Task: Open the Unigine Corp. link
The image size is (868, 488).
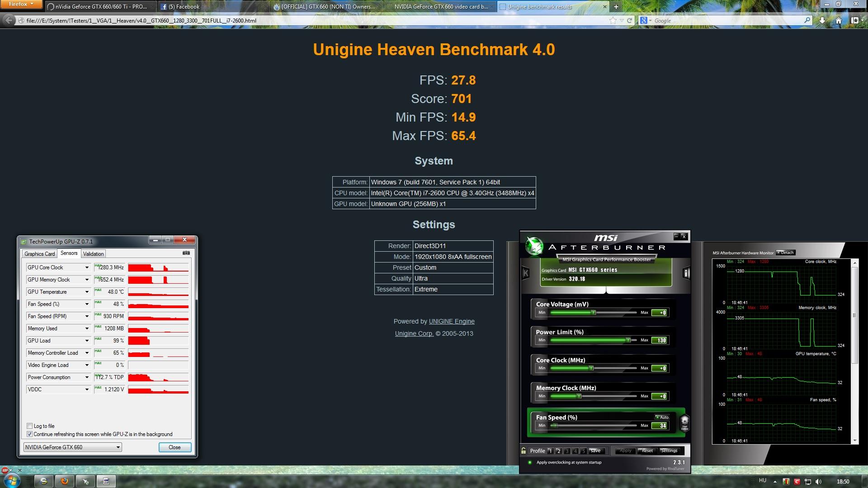Action: coord(414,333)
